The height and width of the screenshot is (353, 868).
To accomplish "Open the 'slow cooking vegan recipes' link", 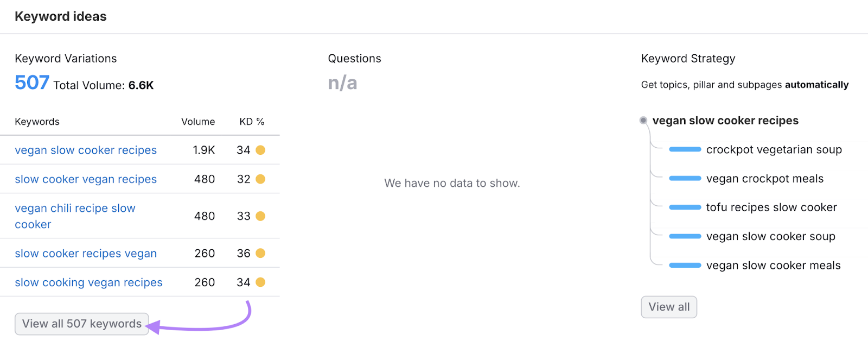I will point(88,282).
